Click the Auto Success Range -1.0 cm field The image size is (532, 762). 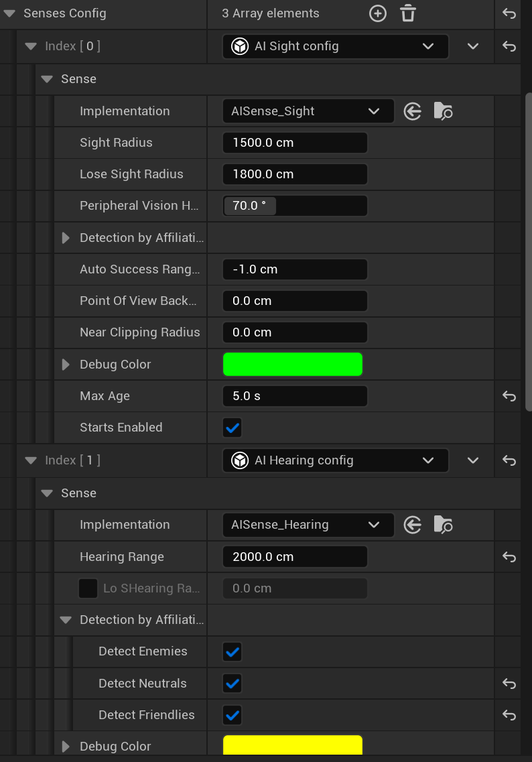coord(295,269)
